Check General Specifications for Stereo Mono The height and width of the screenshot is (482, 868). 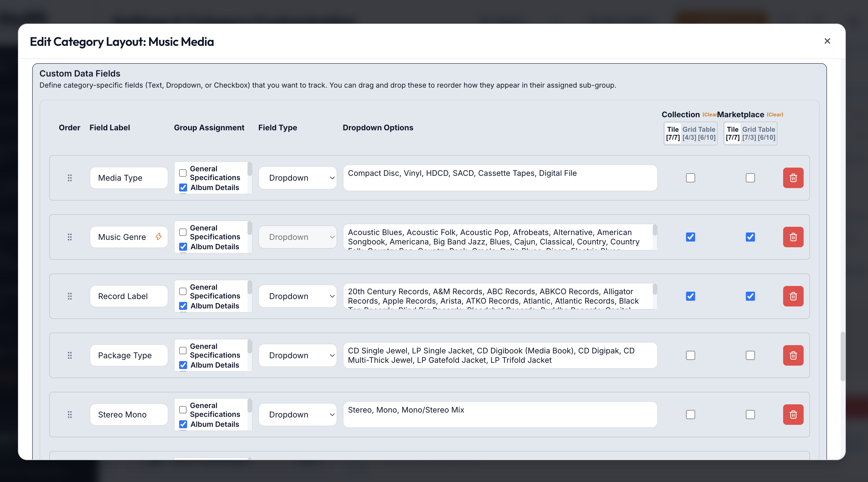(x=183, y=410)
